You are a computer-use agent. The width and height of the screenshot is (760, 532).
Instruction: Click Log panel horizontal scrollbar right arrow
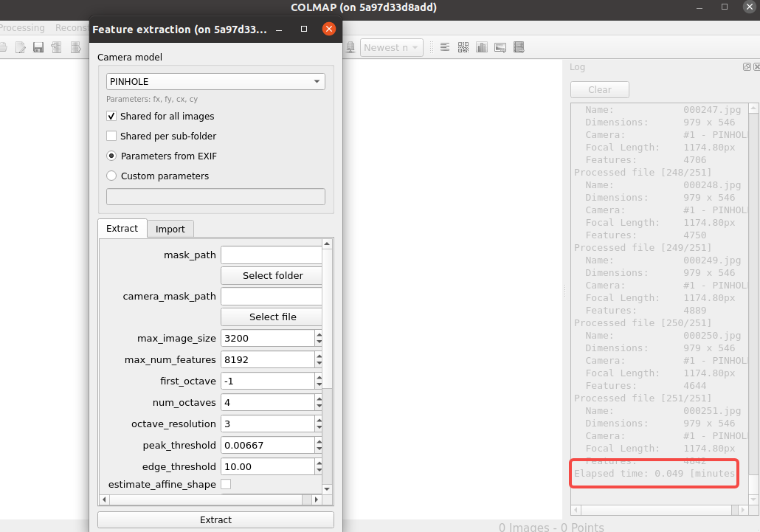[743, 510]
